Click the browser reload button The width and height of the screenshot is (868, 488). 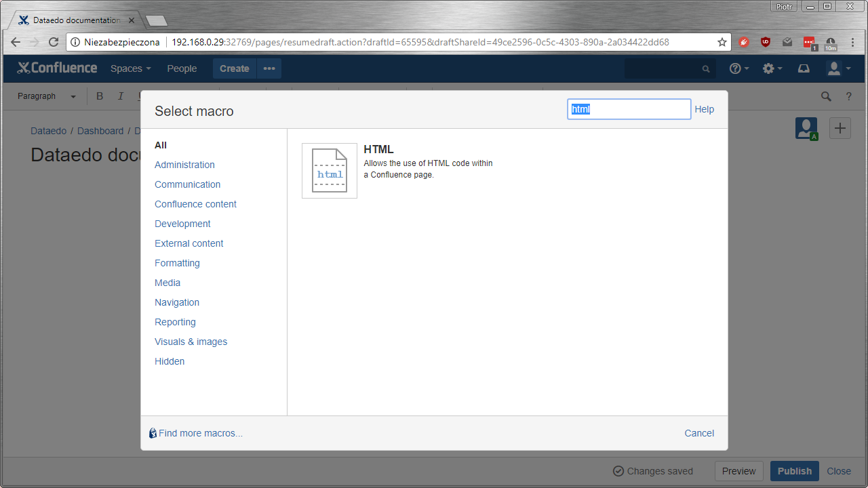coord(54,42)
